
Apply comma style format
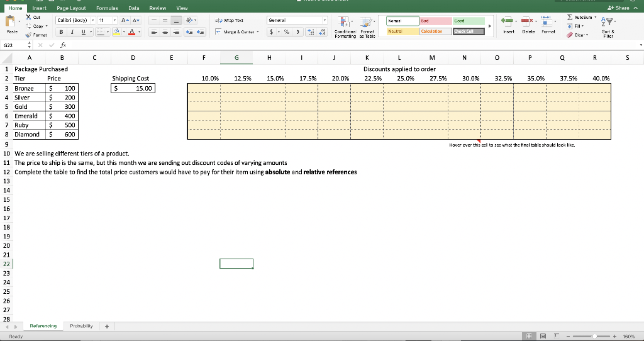click(x=297, y=31)
